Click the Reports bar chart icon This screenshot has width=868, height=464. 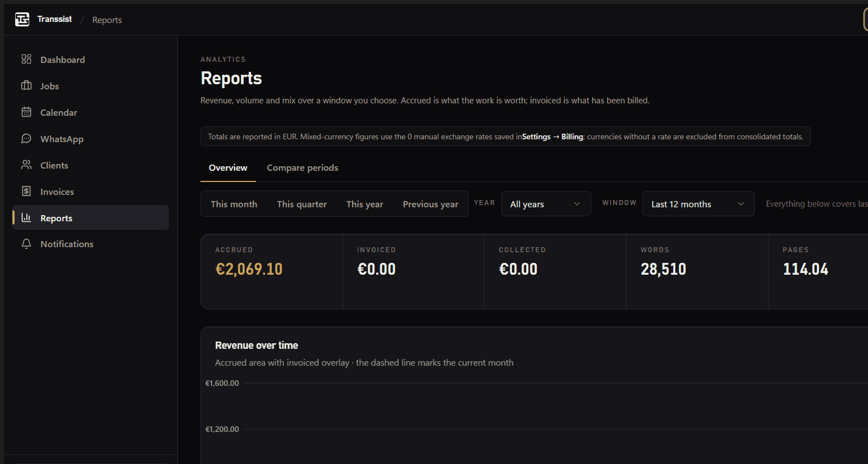[x=26, y=217]
